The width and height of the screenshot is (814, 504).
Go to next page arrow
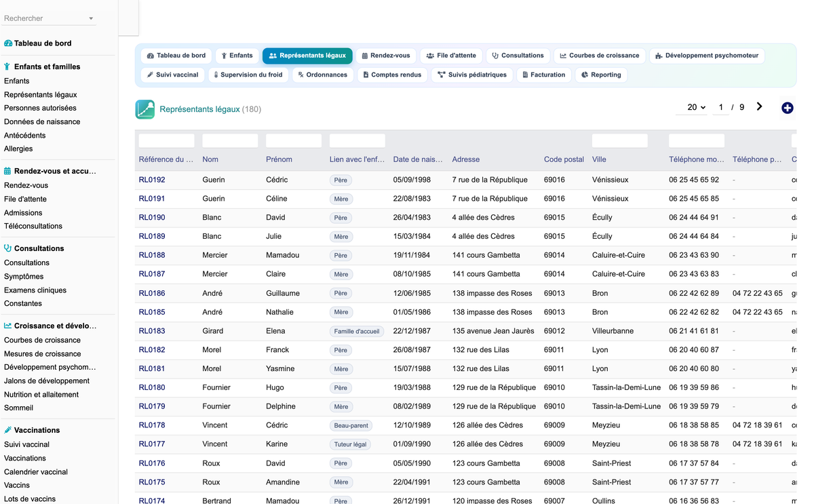click(x=759, y=106)
